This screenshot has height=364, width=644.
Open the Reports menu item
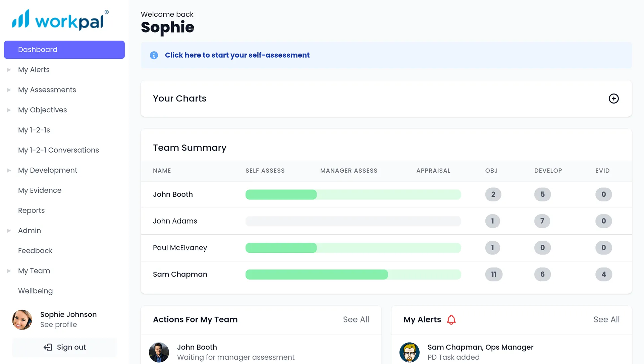31,210
